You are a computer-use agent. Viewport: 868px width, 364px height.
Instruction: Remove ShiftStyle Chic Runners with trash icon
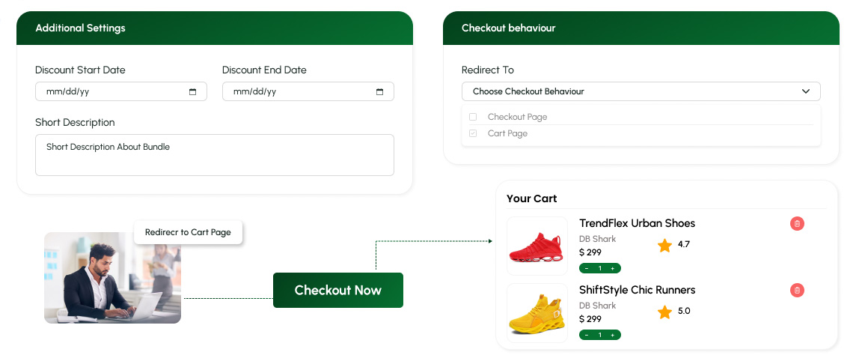(x=797, y=290)
